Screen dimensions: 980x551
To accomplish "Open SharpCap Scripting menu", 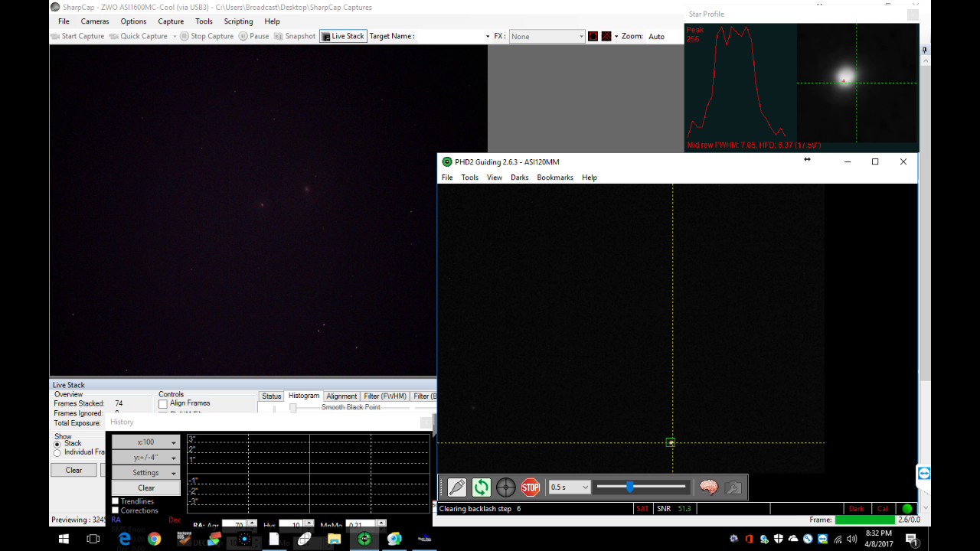I will (238, 21).
